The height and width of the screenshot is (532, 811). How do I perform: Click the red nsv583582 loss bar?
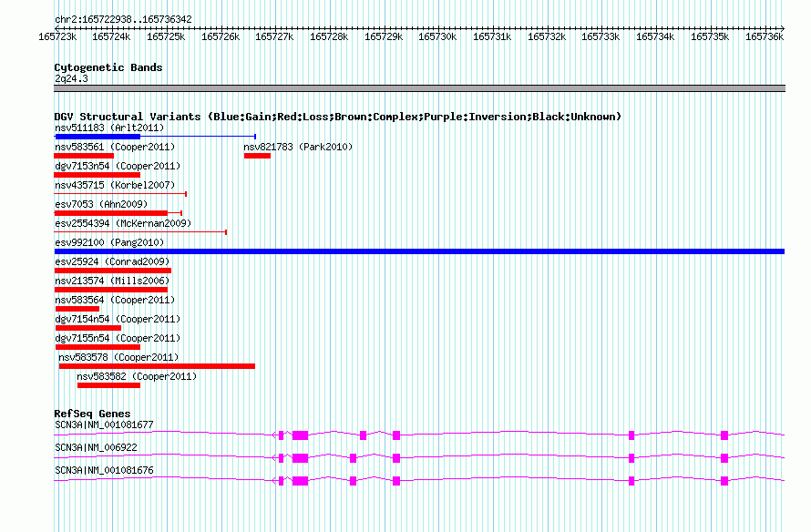pos(108,385)
